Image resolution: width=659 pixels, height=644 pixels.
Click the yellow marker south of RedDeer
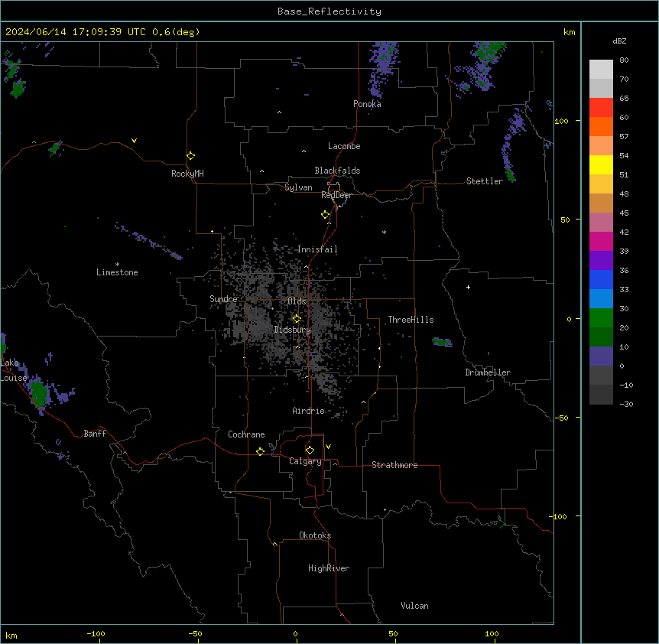tap(326, 215)
